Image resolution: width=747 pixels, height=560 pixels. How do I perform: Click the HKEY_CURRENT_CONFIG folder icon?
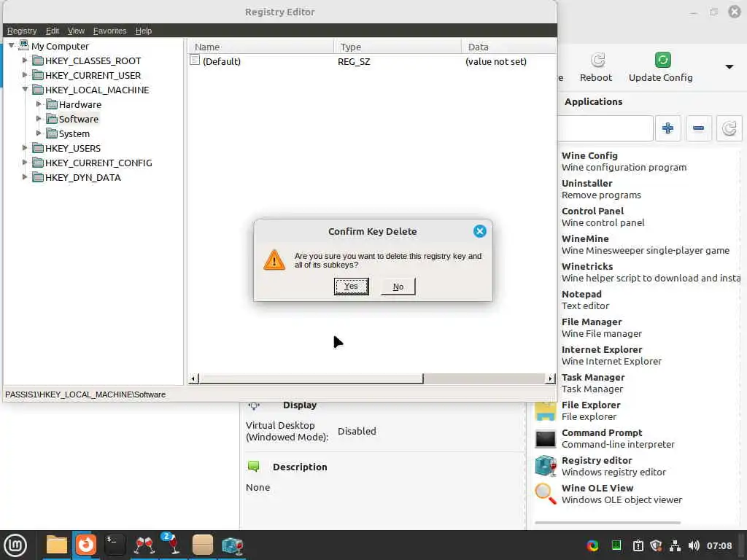38,163
